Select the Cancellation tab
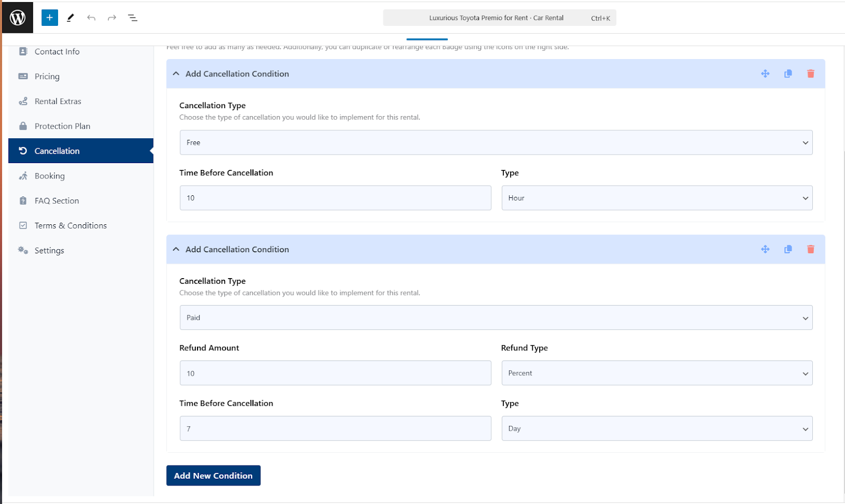Viewport: 845px width, 504px height. pyautogui.click(x=81, y=150)
